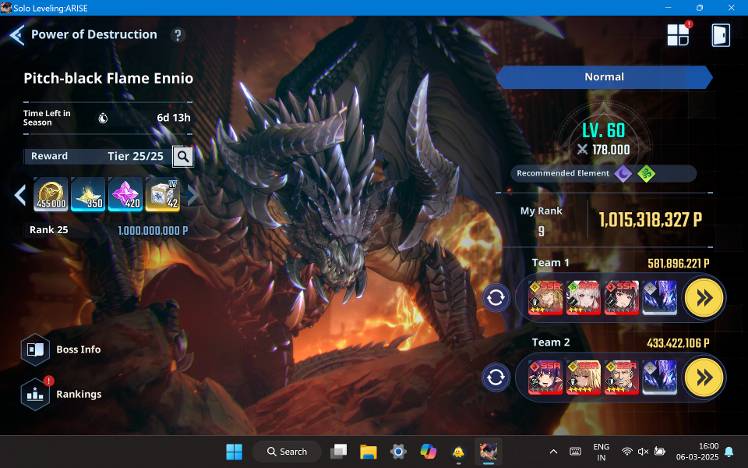Start battle with Team 1 yellow arrow button
Screen dimensions: 748x468
tap(704, 297)
